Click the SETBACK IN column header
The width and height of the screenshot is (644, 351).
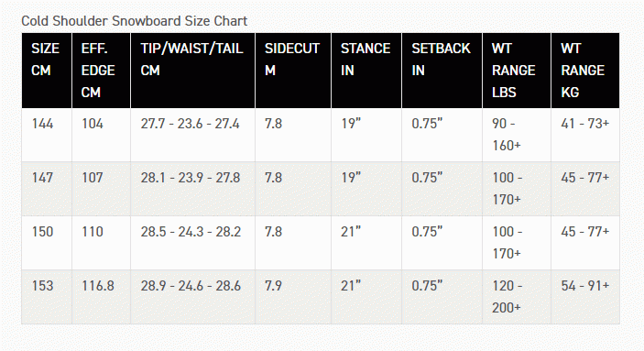(442, 71)
